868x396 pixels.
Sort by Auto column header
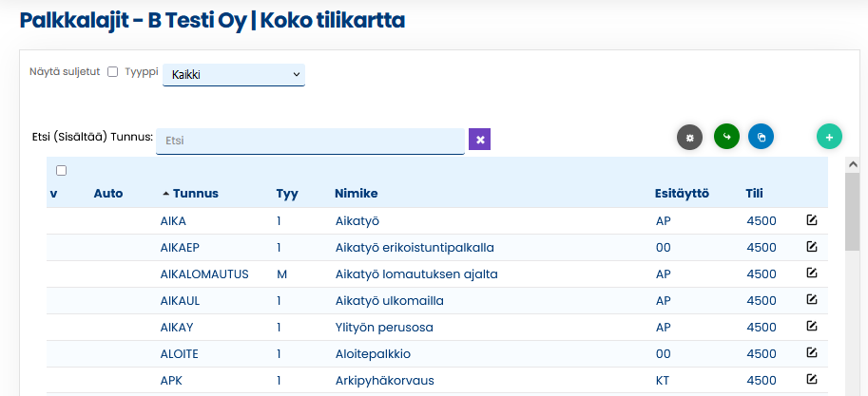pos(108,194)
